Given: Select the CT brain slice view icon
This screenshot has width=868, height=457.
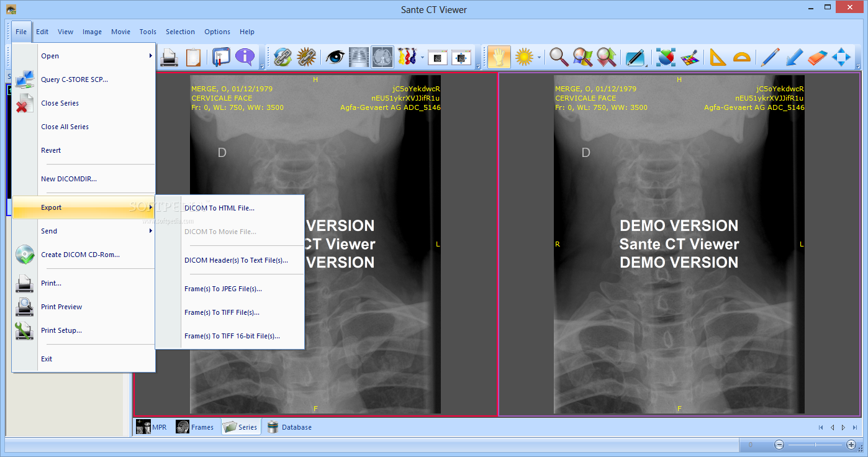Looking at the screenshot, I should tap(382, 57).
